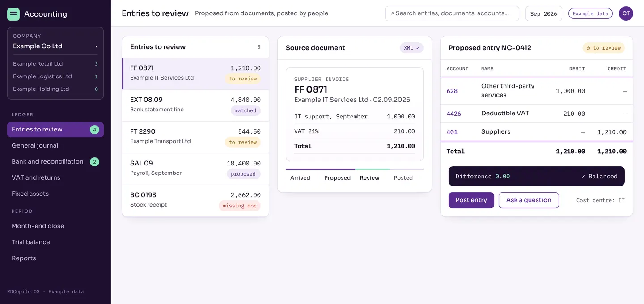Open Bank and reconciliation

click(x=55, y=162)
